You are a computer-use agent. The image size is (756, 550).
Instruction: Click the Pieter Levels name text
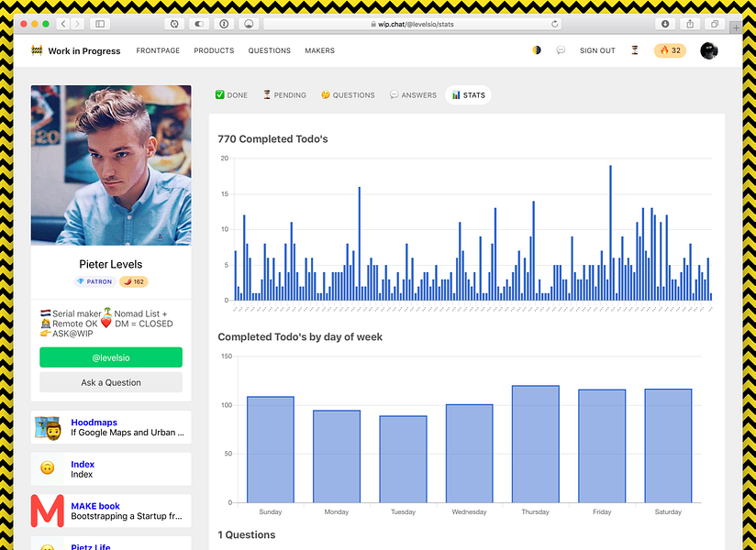pyautogui.click(x=111, y=264)
